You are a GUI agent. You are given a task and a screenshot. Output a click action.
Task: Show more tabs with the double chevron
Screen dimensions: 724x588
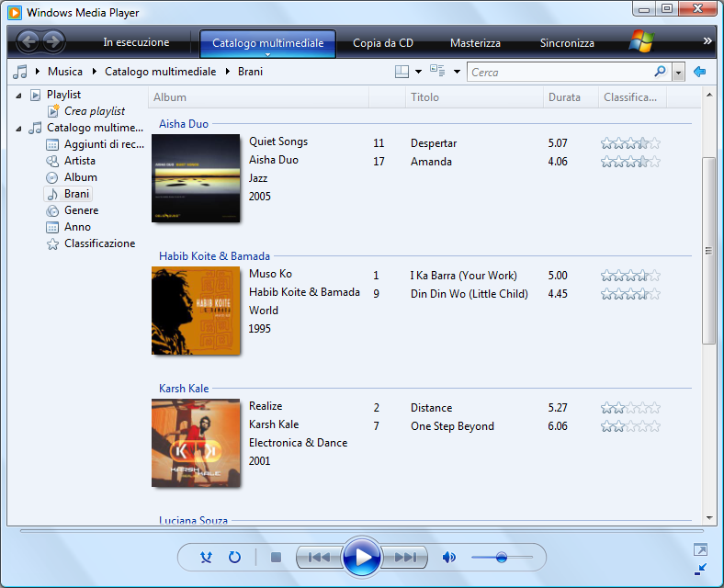coord(707,41)
